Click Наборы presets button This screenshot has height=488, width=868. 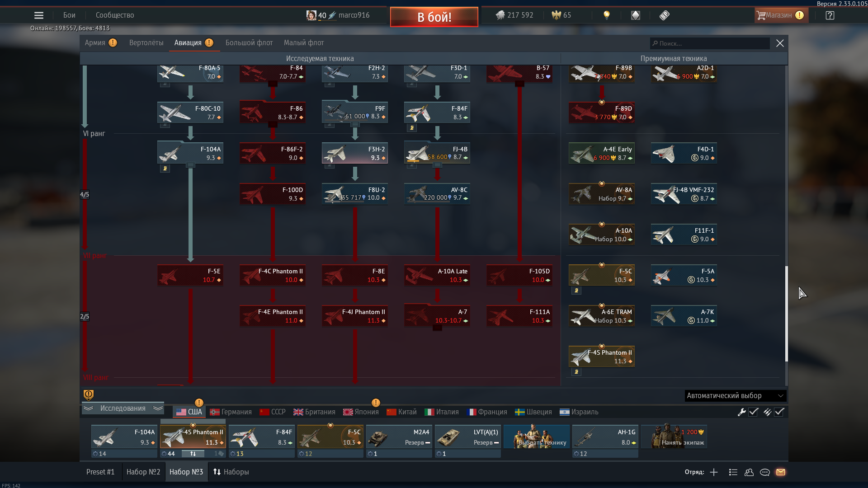pyautogui.click(x=231, y=472)
